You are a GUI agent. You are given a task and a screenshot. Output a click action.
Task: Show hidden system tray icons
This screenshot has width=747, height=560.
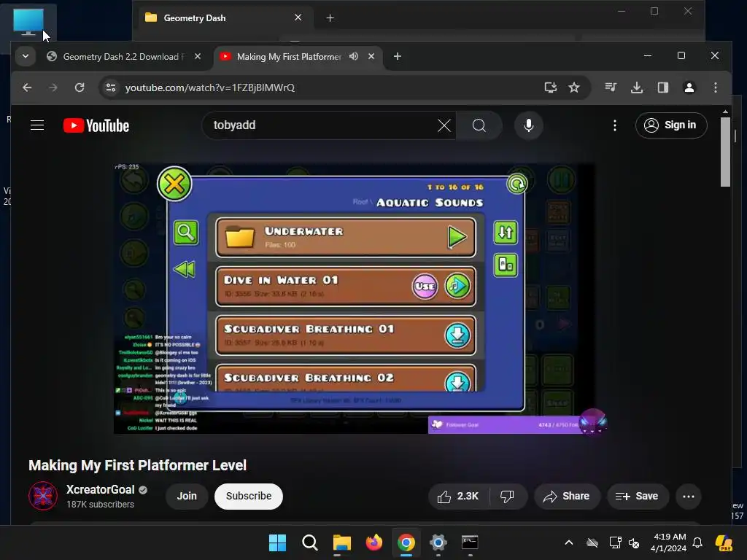pos(569,542)
